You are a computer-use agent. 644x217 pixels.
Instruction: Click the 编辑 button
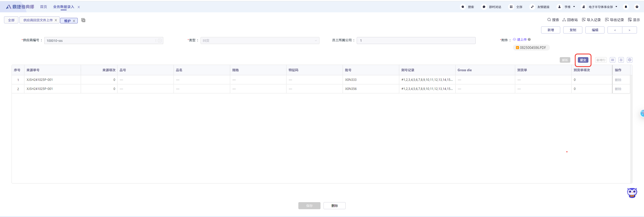(595, 30)
